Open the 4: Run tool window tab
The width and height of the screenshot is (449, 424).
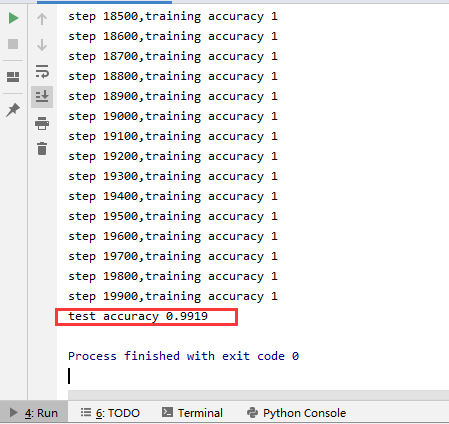(x=34, y=413)
